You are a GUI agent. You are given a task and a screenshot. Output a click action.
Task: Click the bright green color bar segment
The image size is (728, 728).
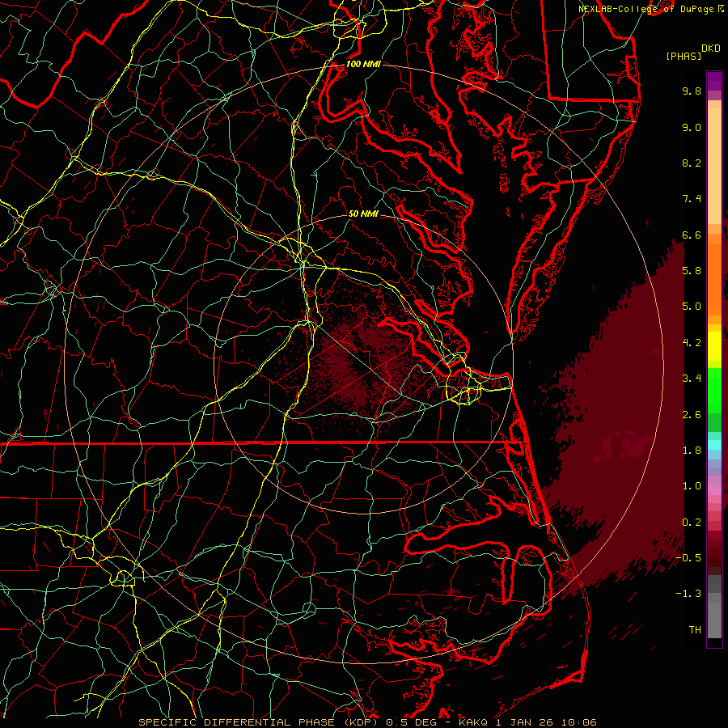pyautogui.click(x=714, y=391)
